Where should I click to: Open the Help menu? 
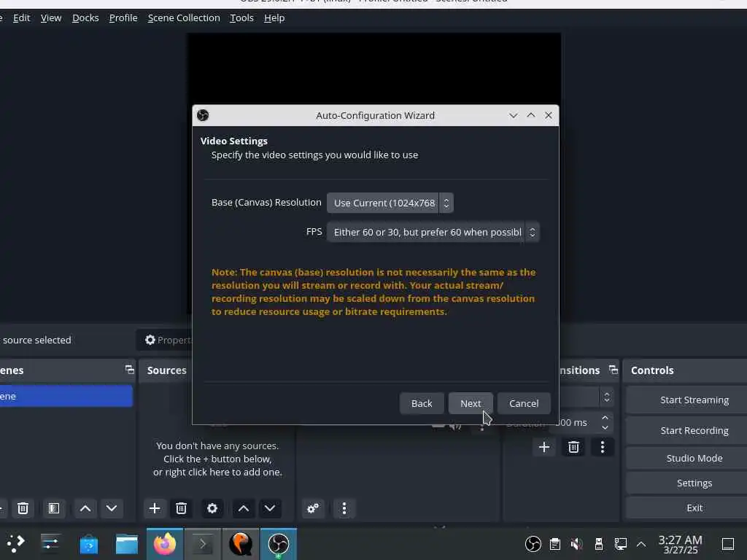point(274,18)
